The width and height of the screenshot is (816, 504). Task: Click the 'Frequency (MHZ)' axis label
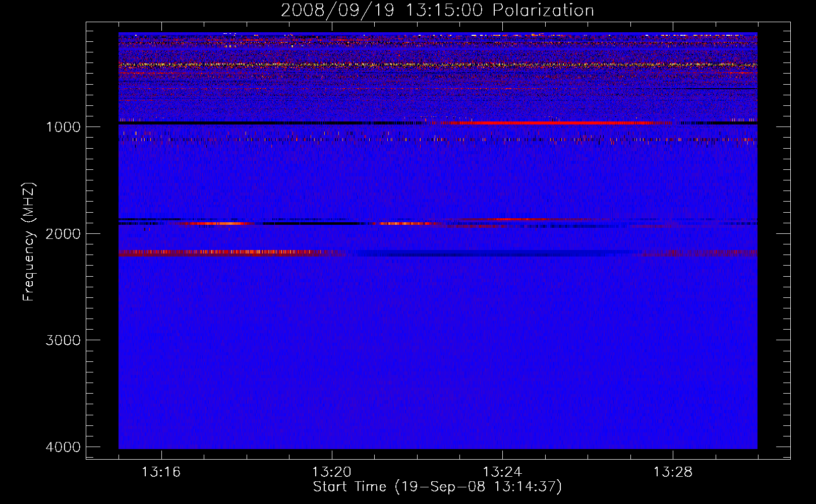[x=29, y=242]
